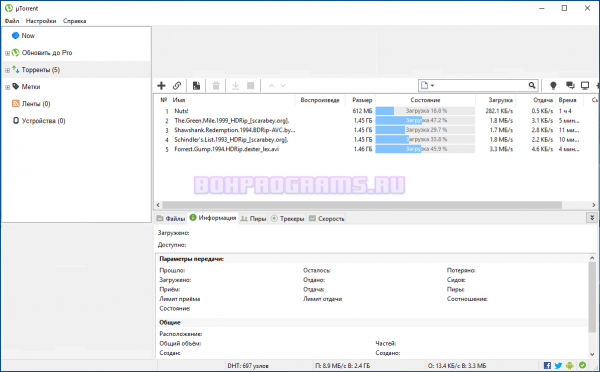Move torrent up in queue arrow
The width and height of the screenshot is (600, 372).
click(x=271, y=86)
